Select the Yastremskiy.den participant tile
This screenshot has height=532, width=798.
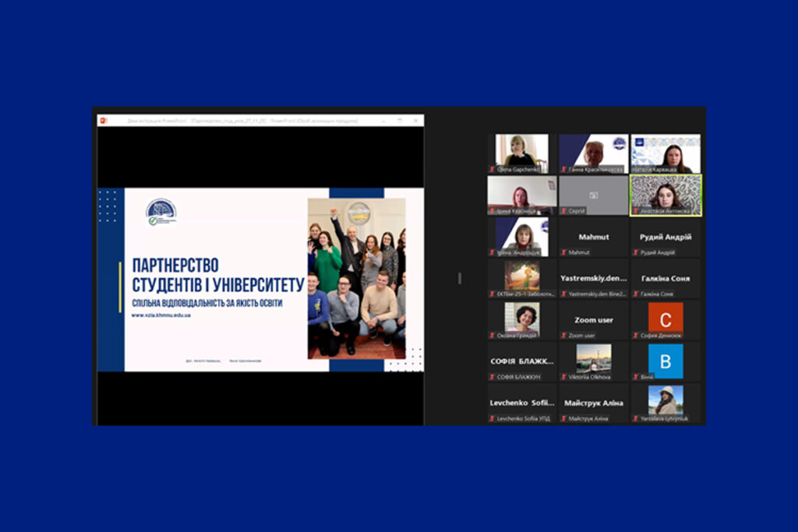[593, 278]
